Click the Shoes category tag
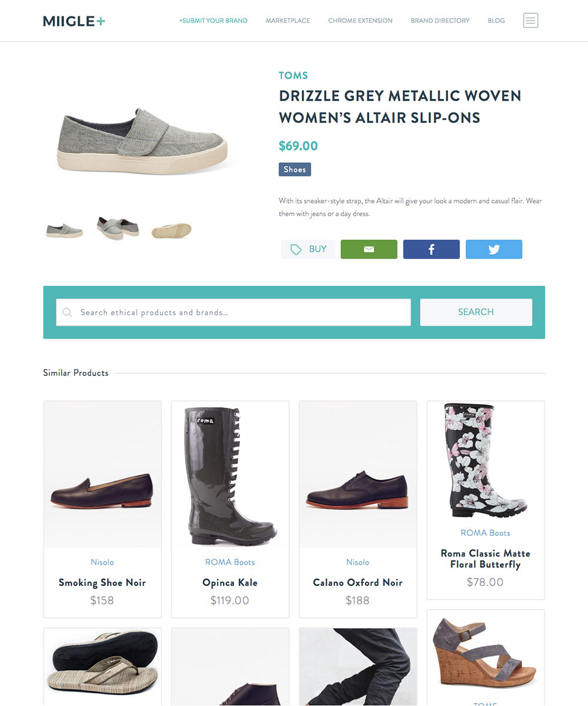 click(295, 169)
